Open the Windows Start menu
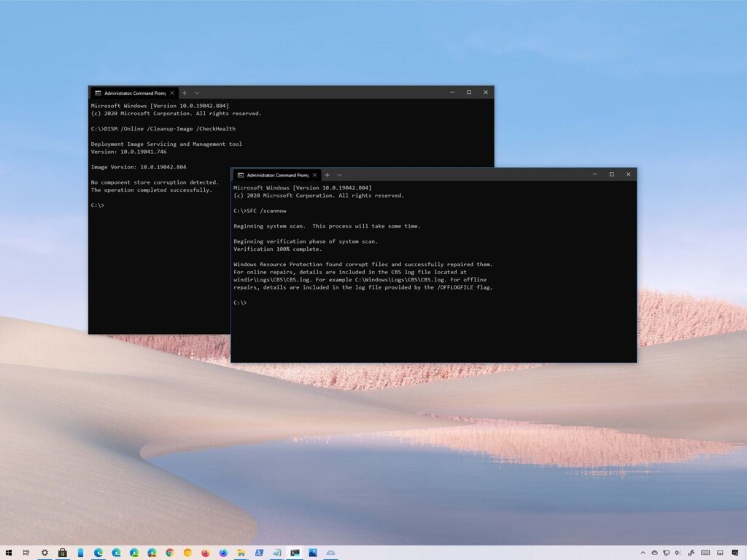Image resolution: width=747 pixels, height=560 pixels. (9, 553)
